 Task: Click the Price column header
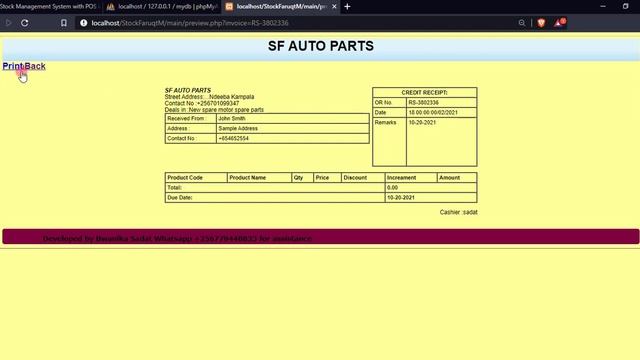pos(327,178)
